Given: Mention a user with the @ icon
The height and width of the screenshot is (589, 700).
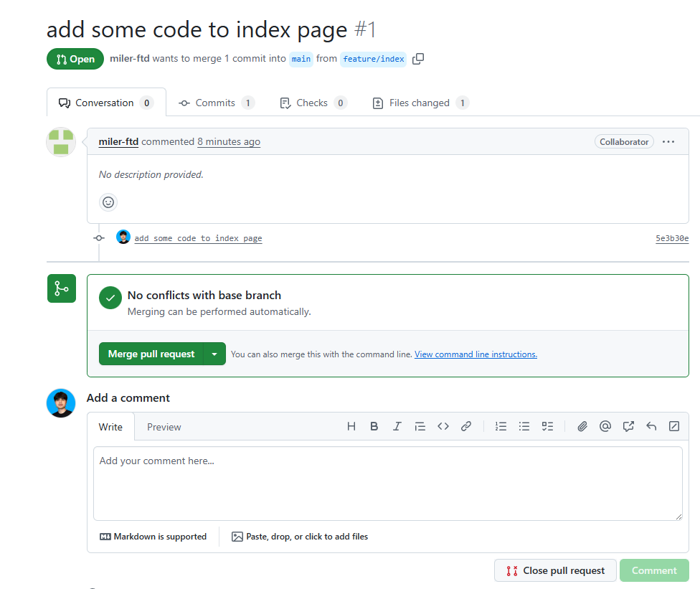Looking at the screenshot, I should [605, 426].
